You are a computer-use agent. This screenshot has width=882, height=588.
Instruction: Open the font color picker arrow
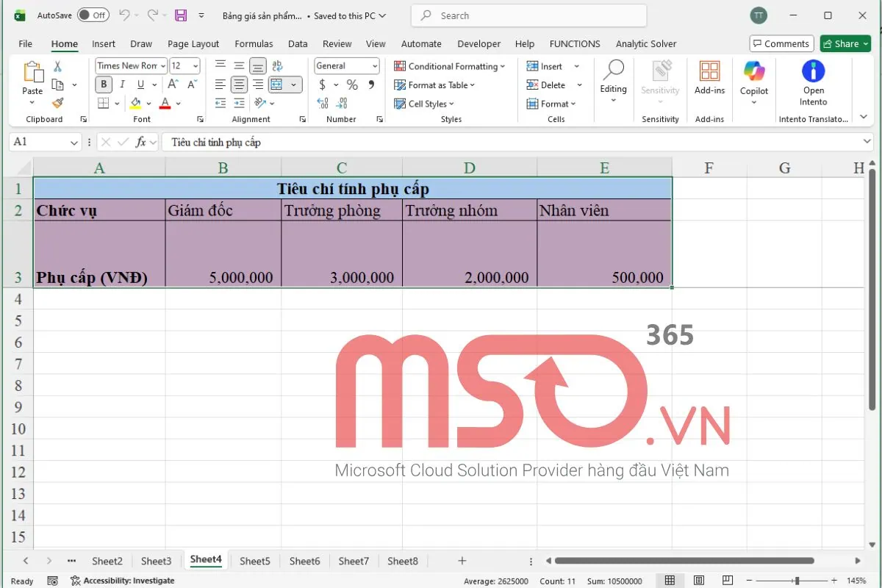click(x=177, y=103)
